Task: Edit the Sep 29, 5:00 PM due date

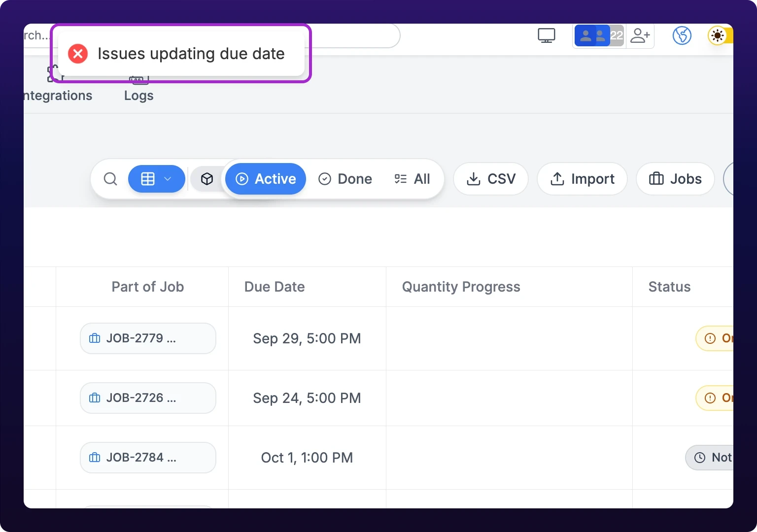Action: click(307, 338)
